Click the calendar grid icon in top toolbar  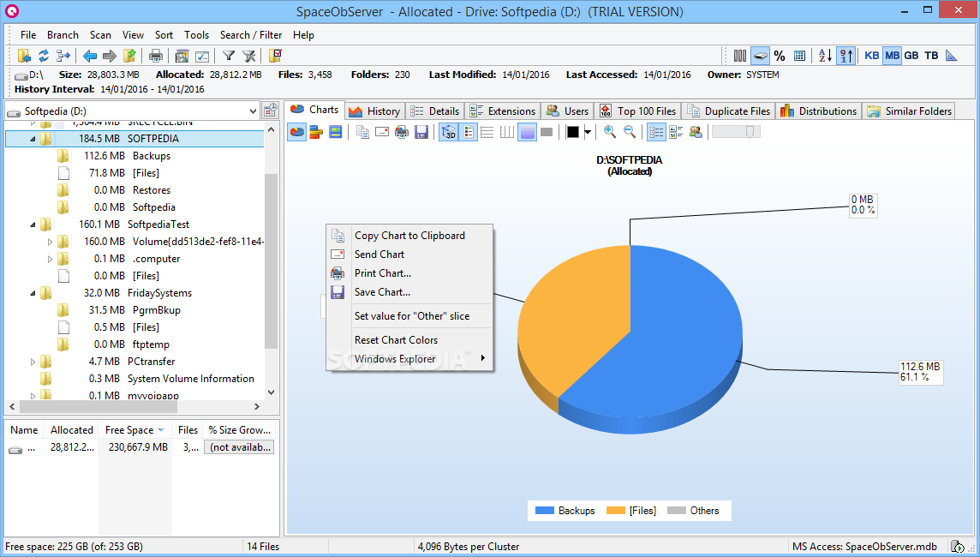(x=799, y=56)
